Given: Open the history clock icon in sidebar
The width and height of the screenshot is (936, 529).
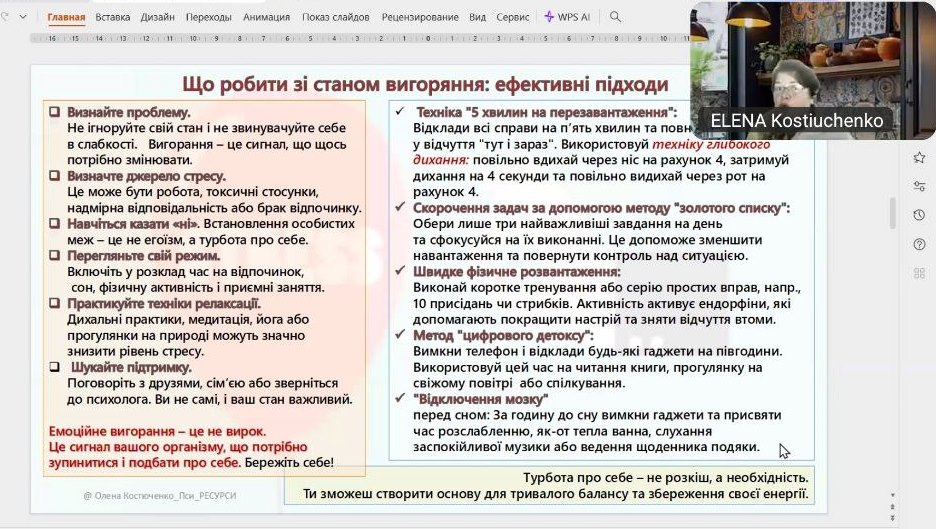Looking at the screenshot, I should [x=919, y=215].
